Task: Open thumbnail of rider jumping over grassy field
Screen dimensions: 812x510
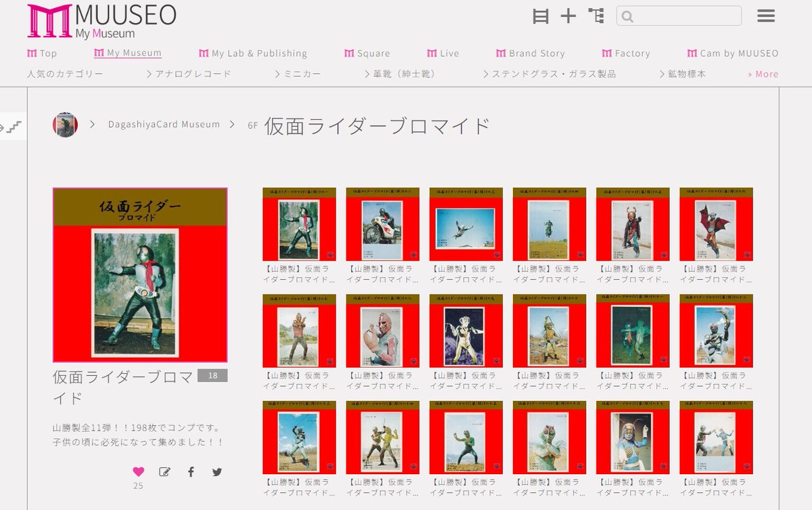Action: 549,224
